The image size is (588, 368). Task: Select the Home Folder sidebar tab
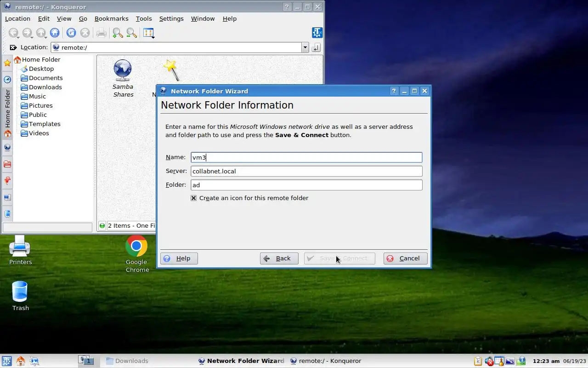(x=7, y=114)
